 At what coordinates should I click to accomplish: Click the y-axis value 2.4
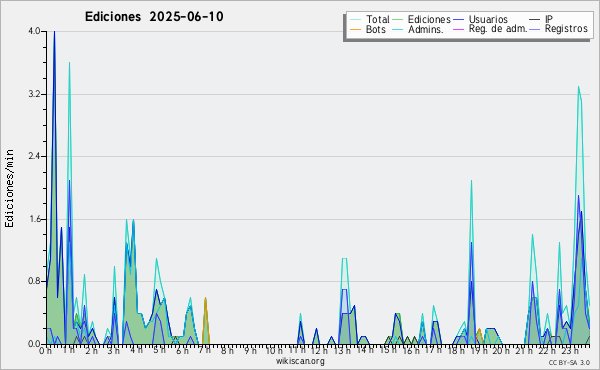pyautogui.click(x=34, y=156)
